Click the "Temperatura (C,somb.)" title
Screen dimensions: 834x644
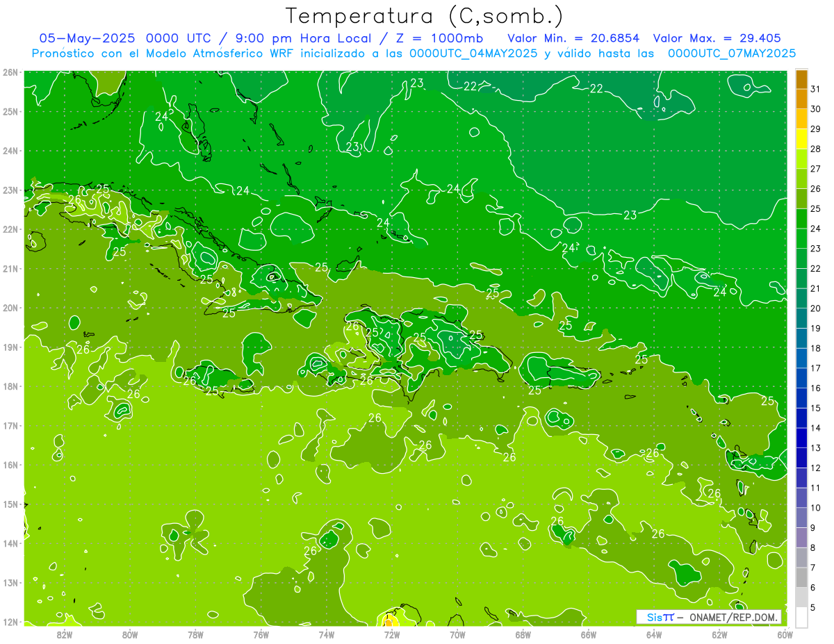click(x=425, y=16)
